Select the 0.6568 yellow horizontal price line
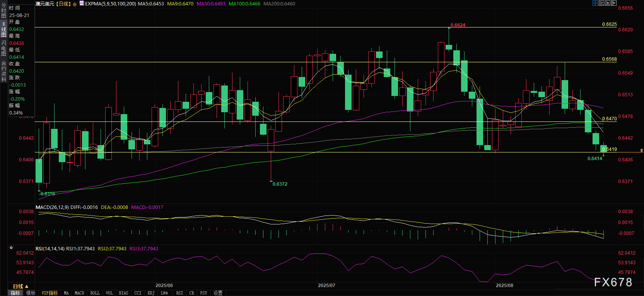This screenshot has height=296, width=644. 309,62
